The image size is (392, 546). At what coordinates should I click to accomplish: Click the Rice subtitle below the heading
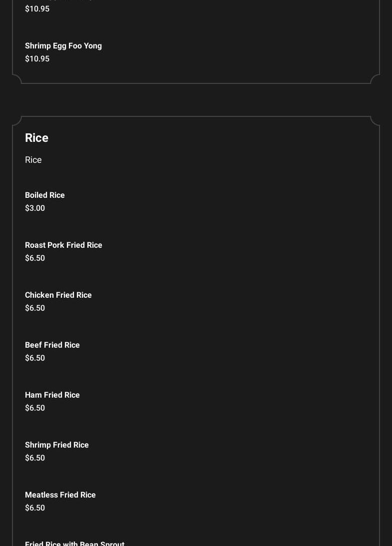33,160
